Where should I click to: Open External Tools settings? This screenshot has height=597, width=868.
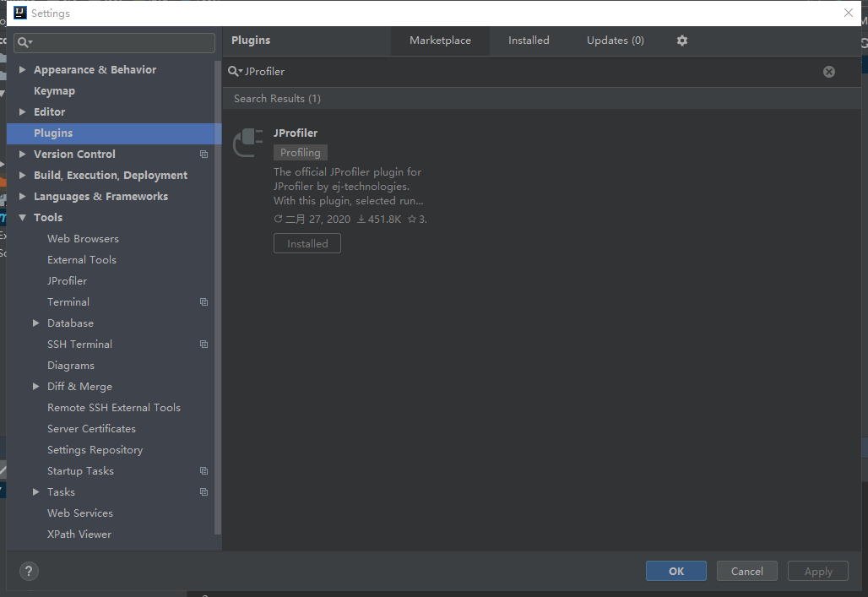(82, 260)
